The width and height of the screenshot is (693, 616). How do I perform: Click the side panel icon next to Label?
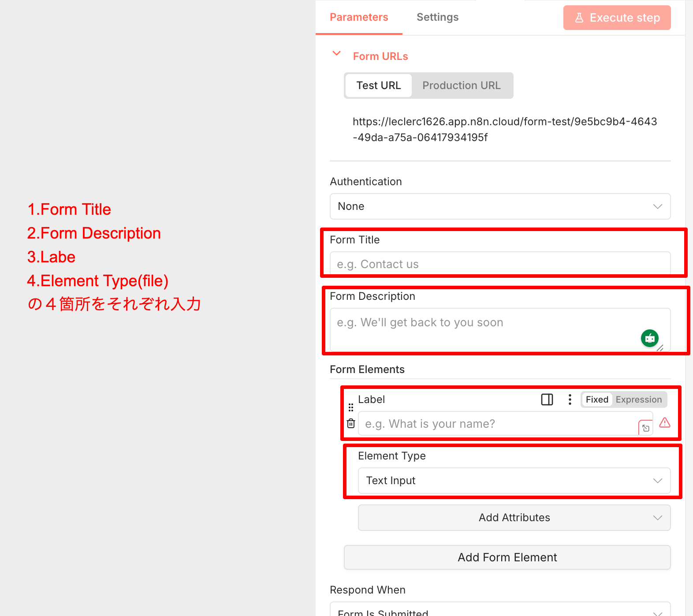coord(547,399)
